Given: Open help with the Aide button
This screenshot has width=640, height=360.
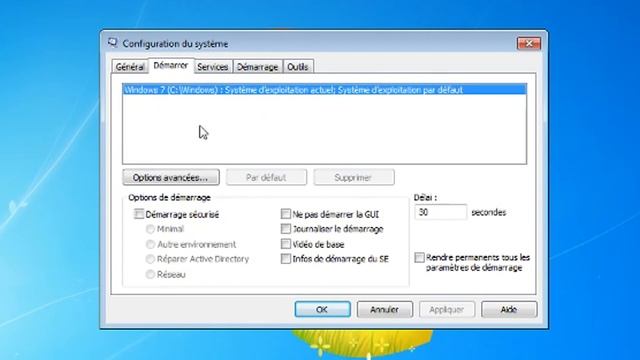Looking at the screenshot, I should pos(509,309).
